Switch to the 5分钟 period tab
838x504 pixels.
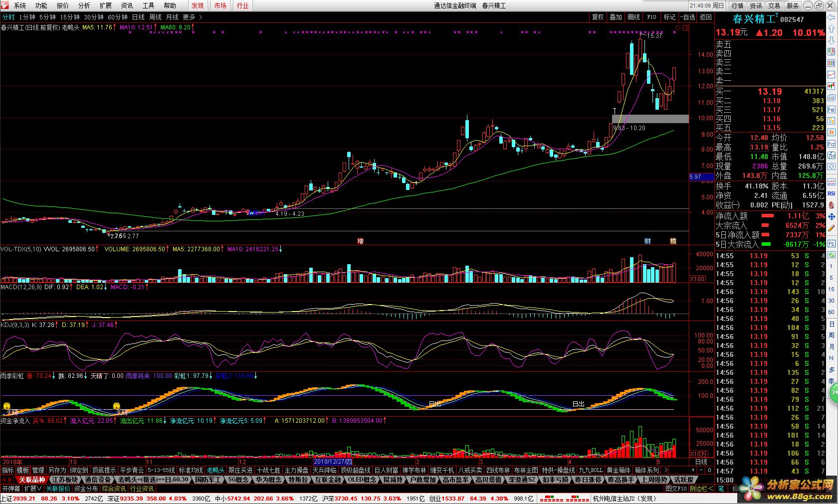pos(48,17)
